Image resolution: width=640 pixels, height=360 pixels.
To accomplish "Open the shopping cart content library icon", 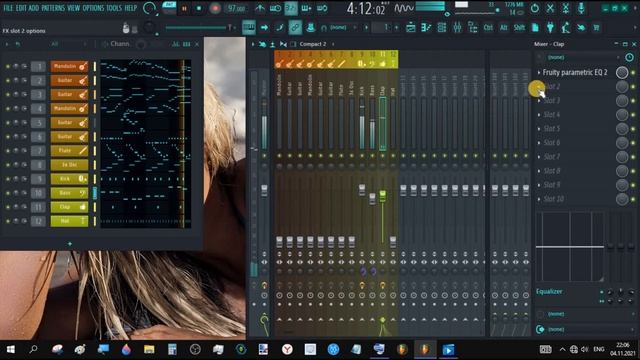I will [x=596, y=27].
